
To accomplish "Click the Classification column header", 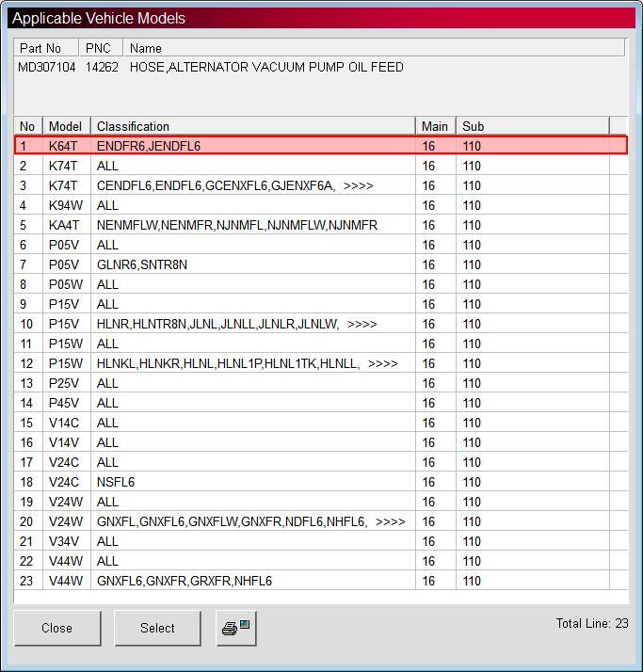I will [x=253, y=126].
